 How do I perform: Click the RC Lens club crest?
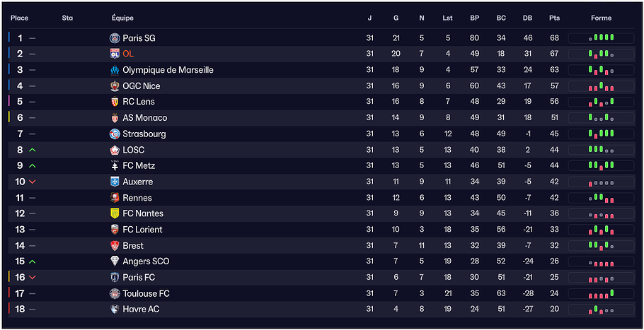point(115,102)
